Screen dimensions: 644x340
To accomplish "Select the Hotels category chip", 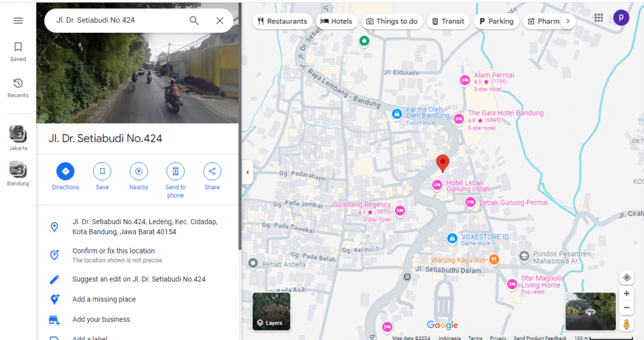I will tap(336, 21).
